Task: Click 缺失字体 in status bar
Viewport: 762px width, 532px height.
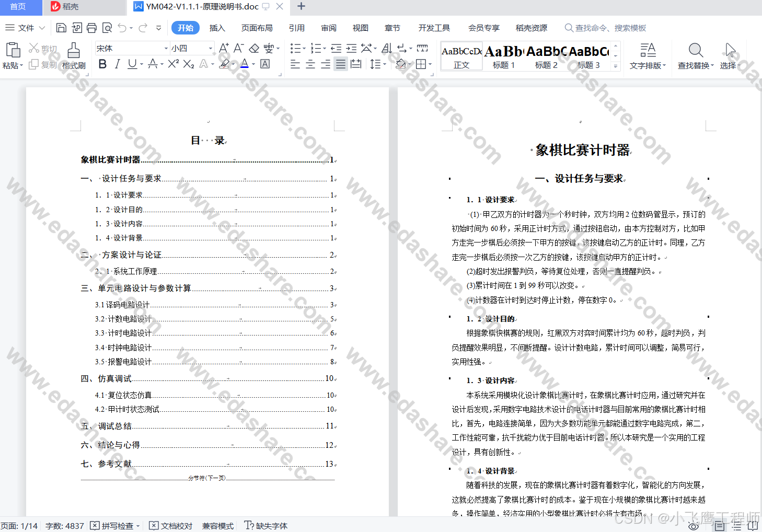Action: pos(266,526)
